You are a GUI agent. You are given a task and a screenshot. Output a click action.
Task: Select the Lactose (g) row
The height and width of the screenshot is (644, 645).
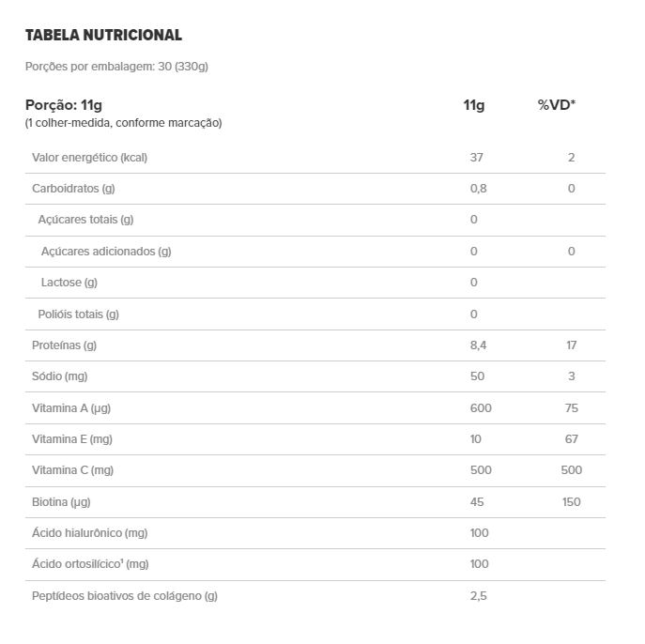(315, 283)
